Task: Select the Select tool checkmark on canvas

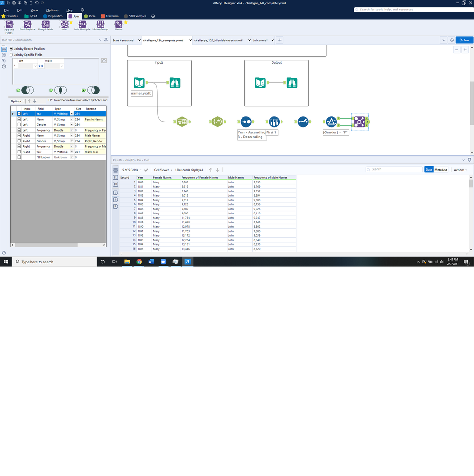Action: click(303, 122)
